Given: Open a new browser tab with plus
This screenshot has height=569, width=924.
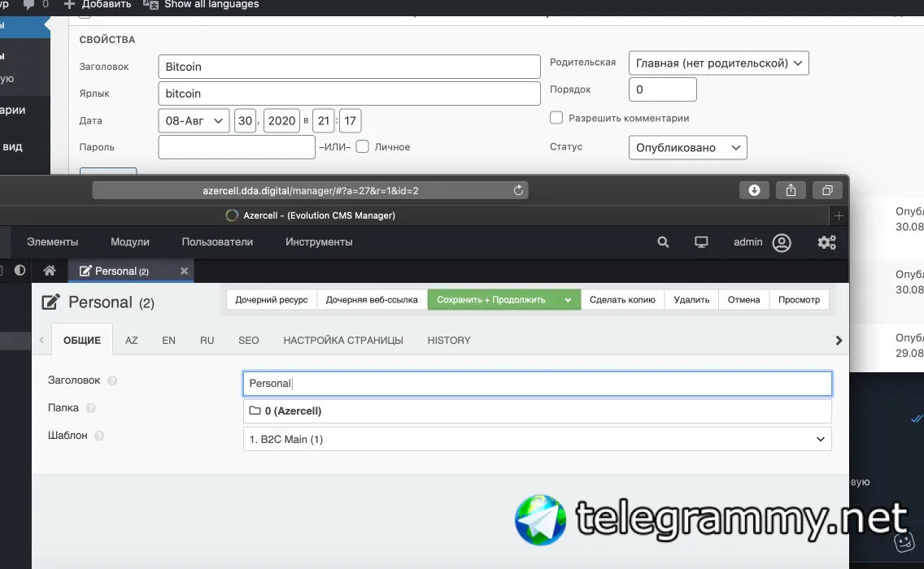Looking at the screenshot, I should (x=839, y=216).
